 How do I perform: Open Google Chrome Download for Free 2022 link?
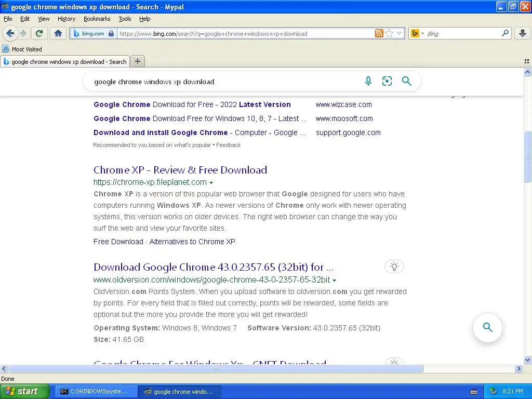192,104
